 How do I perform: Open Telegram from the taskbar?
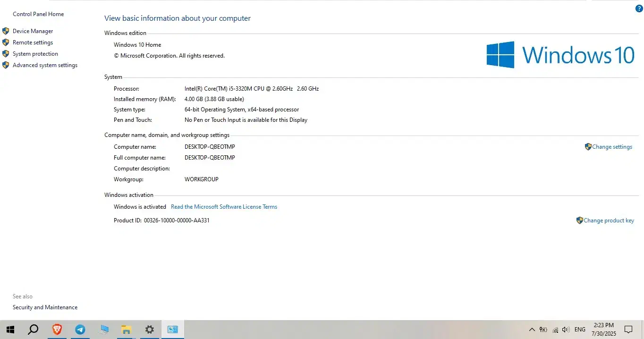80,329
